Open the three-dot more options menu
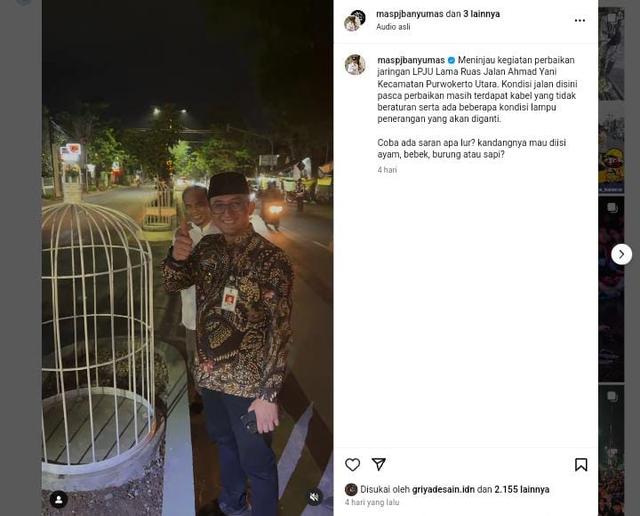Viewport: 640px width, 516px height. click(x=580, y=20)
